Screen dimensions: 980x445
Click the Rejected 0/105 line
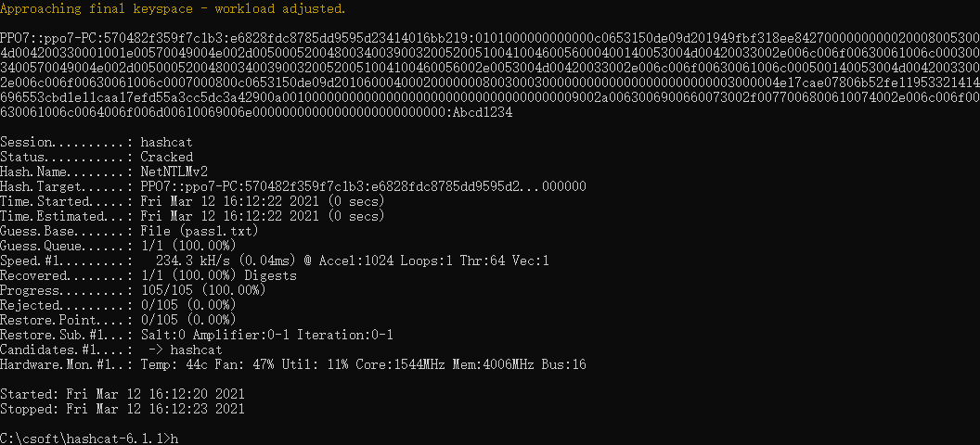point(118,305)
